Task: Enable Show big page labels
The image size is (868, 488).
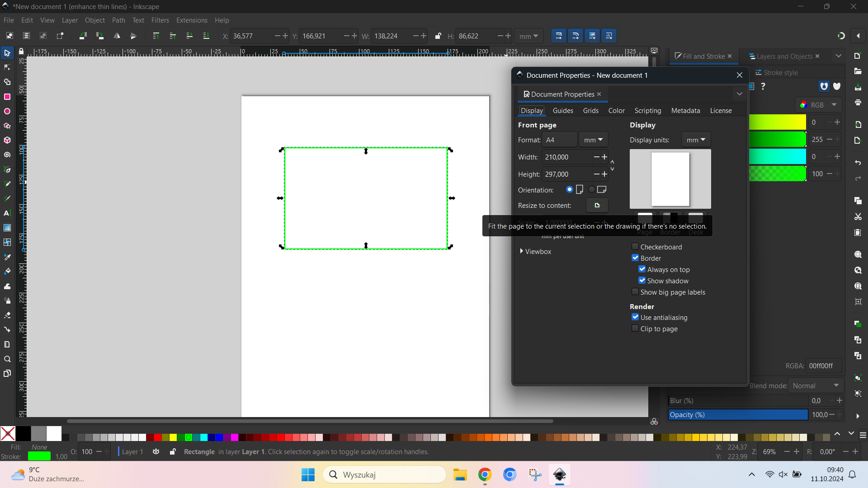Action: coord(635,291)
